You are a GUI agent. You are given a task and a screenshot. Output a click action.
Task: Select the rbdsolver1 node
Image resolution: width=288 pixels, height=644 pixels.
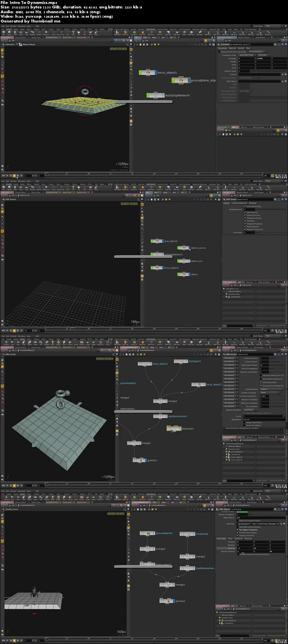tap(174, 429)
